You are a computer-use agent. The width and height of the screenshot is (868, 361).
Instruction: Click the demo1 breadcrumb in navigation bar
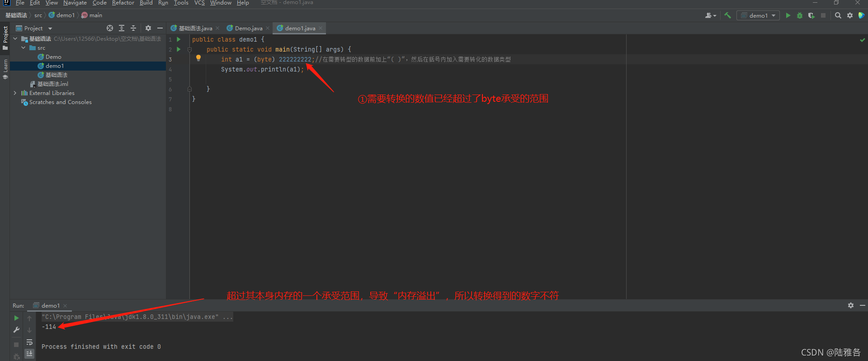pos(61,15)
